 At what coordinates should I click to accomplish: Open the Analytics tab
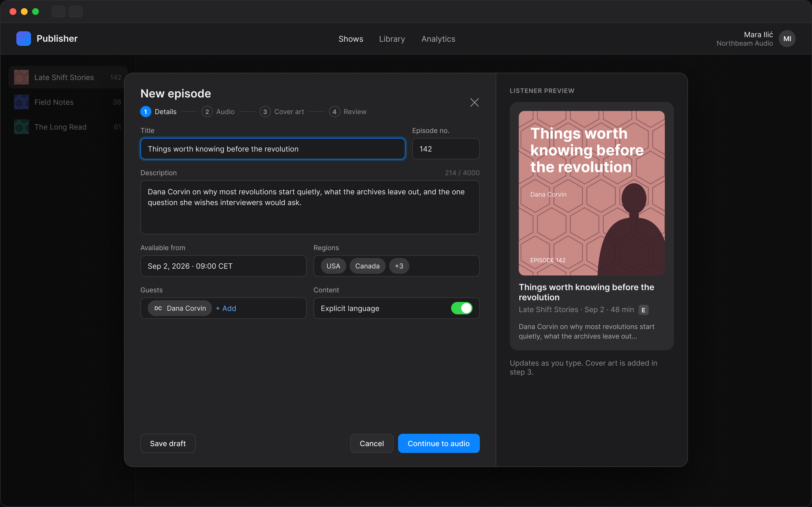pos(438,39)
